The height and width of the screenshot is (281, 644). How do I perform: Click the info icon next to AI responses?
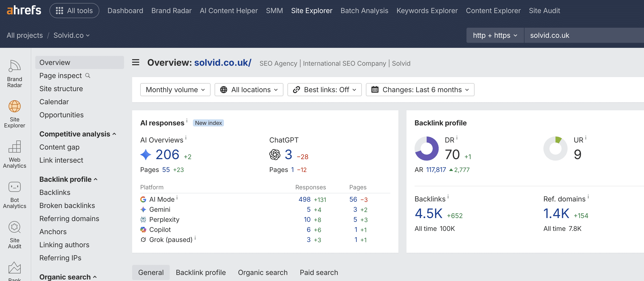coord(187,120)
